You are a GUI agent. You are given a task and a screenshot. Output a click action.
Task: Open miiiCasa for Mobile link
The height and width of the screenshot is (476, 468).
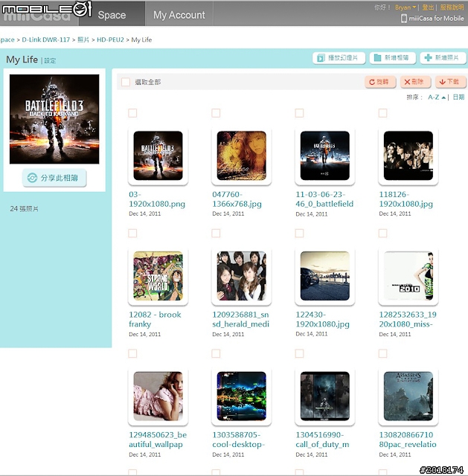pyautogui.click(x=436, y=18)
